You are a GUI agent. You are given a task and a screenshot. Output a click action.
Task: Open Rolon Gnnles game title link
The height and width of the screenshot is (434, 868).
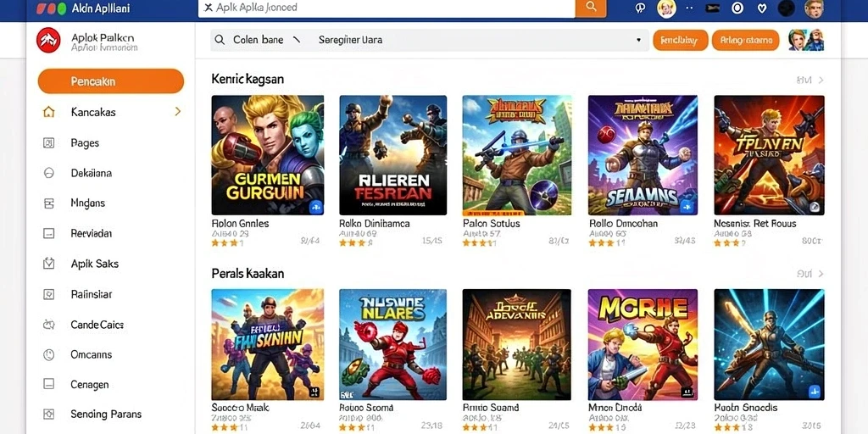(x=240, y=224)
